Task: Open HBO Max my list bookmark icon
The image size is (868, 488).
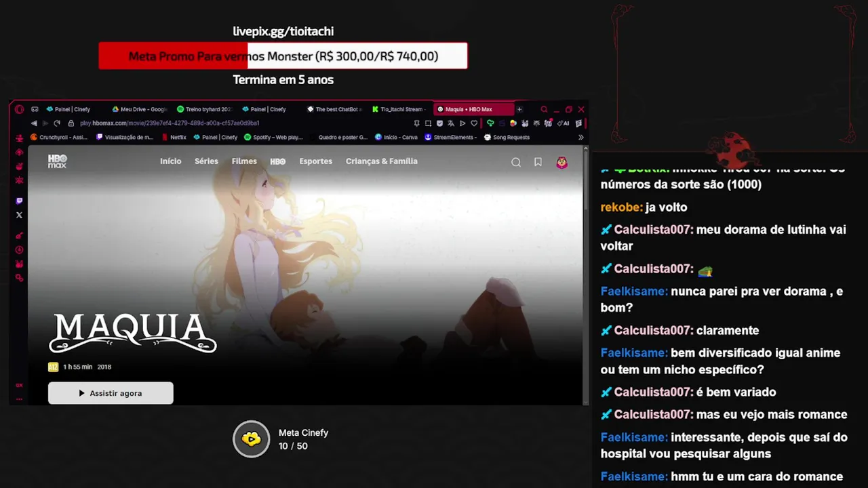Action: click(538, 162)
